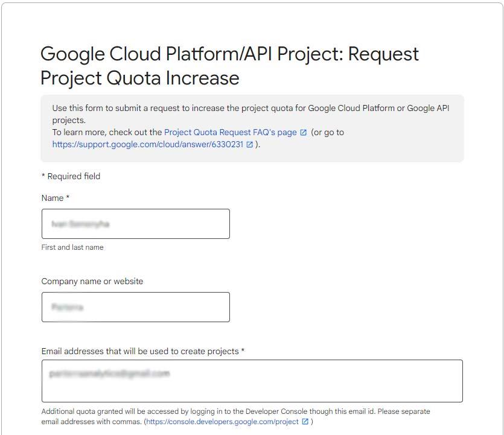Screen dimensions: 504x435
Task: Open the Project Quota Request FAQ's page link
Action: point(230,132)
